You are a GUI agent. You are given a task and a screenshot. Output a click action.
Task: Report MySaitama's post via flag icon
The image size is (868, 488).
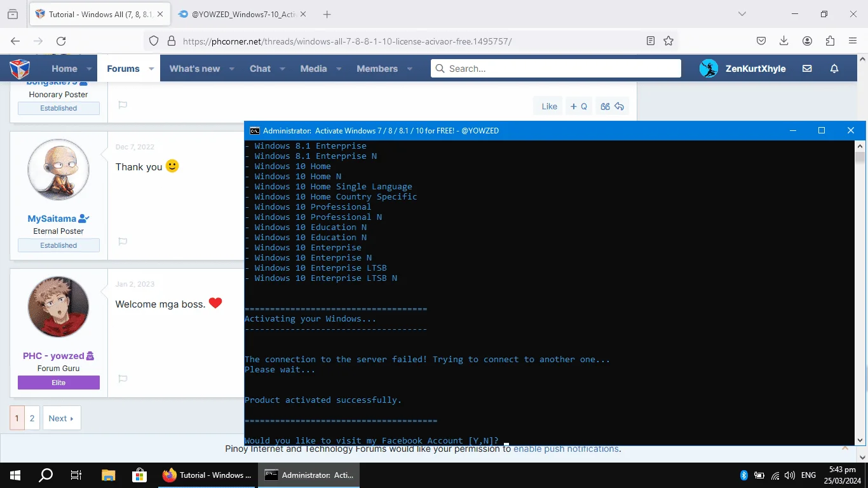coord(123,241)
